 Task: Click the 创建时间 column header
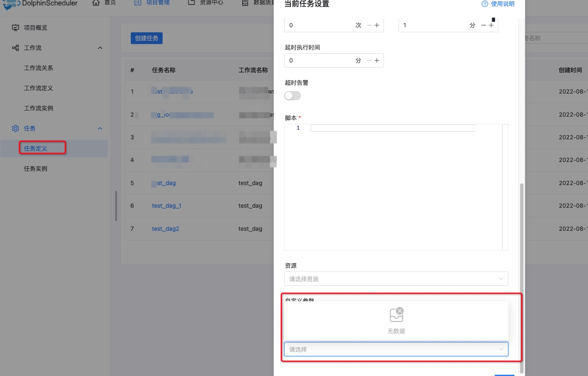(570, 70)
